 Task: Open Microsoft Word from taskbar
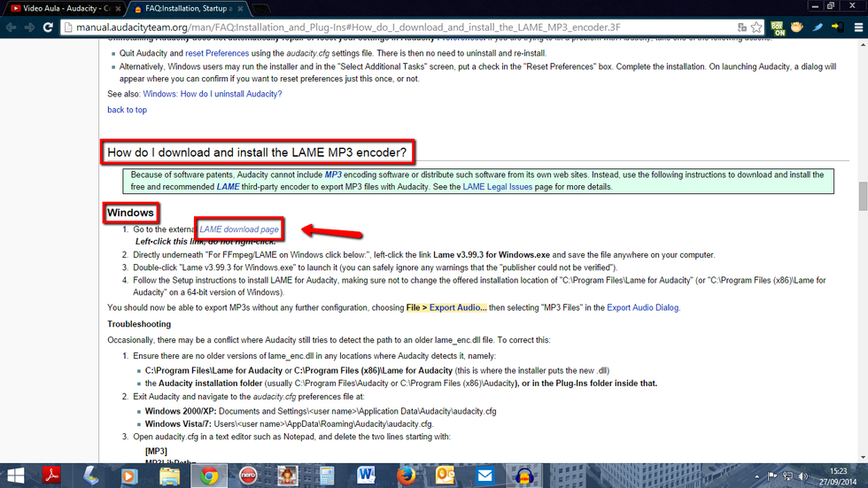pyautogui.click(x=366, y=476)
